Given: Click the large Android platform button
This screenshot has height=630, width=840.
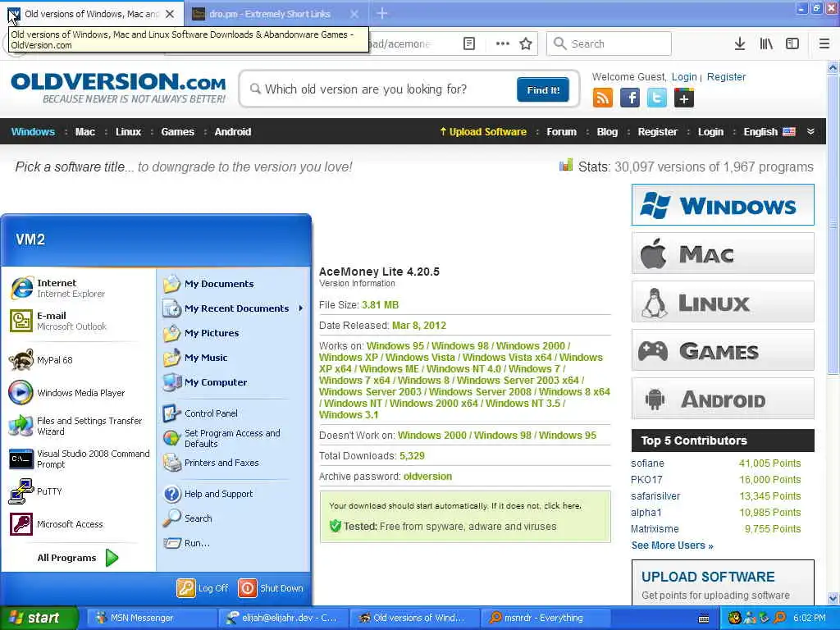Looking at the screenshot, I should 723,399.
